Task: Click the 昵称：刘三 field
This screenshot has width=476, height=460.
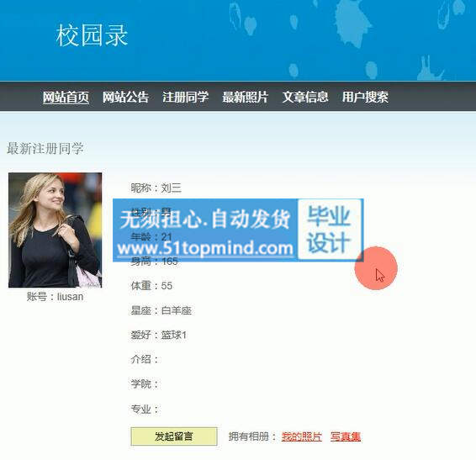Action: (x=156, y=188)
